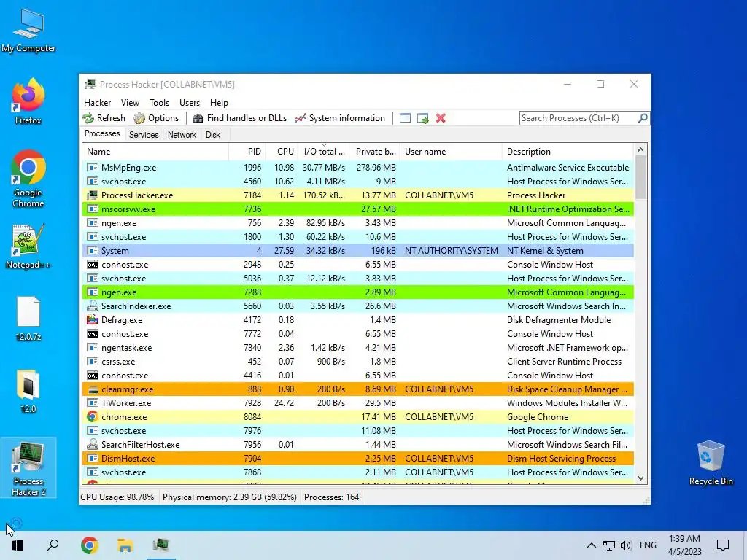Click the find window and thread icon
Screen dimensions: 747x560
point(422,118)
